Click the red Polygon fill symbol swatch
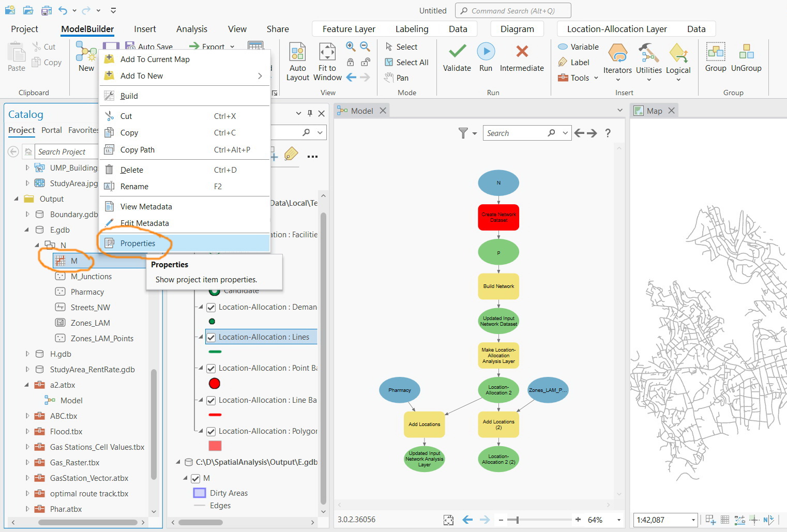This screenshot has width=787, height=532. 215,446
